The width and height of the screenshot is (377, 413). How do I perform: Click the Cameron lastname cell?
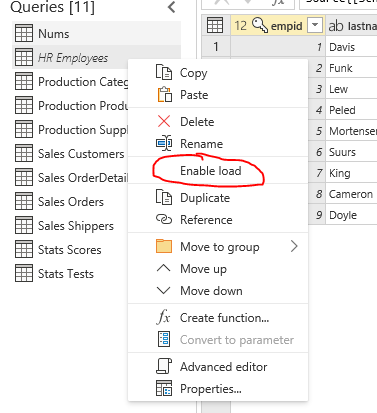[351, 194]
